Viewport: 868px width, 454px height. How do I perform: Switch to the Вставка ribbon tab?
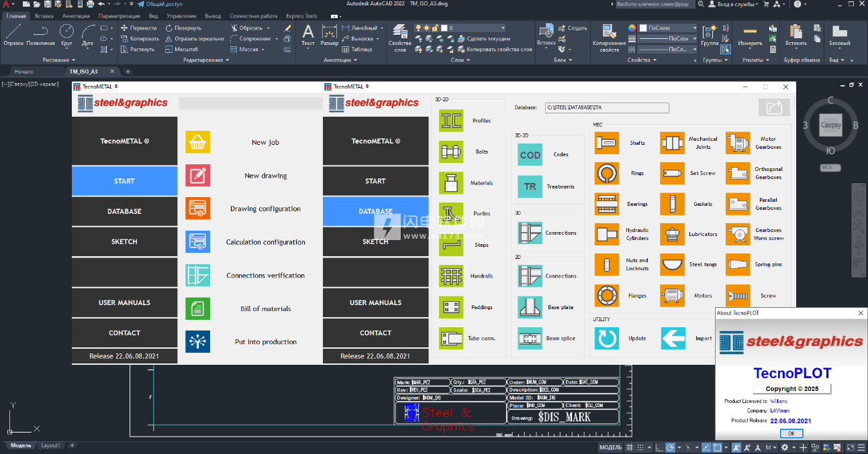[44, 16]
